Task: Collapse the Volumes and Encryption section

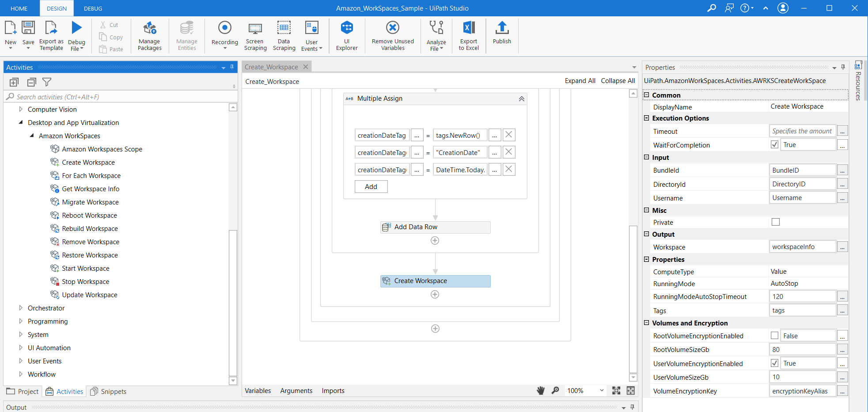Action: coord(647,323)
